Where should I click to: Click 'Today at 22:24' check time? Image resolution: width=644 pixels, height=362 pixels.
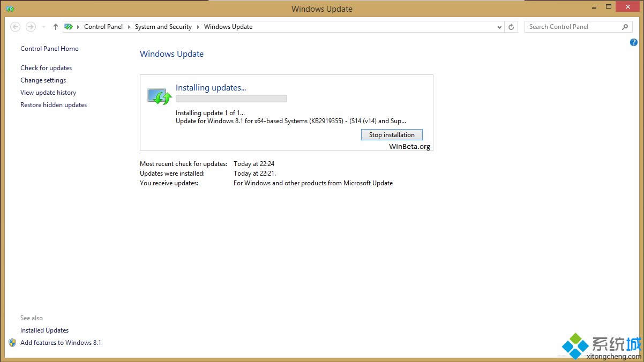(x=254, y=164)
